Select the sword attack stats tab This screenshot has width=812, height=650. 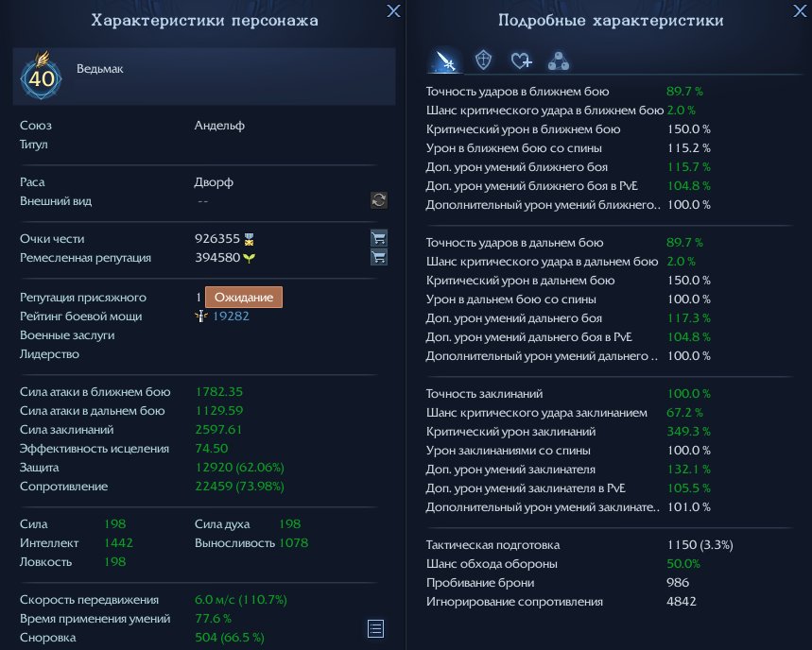click(x=445, y=61)
